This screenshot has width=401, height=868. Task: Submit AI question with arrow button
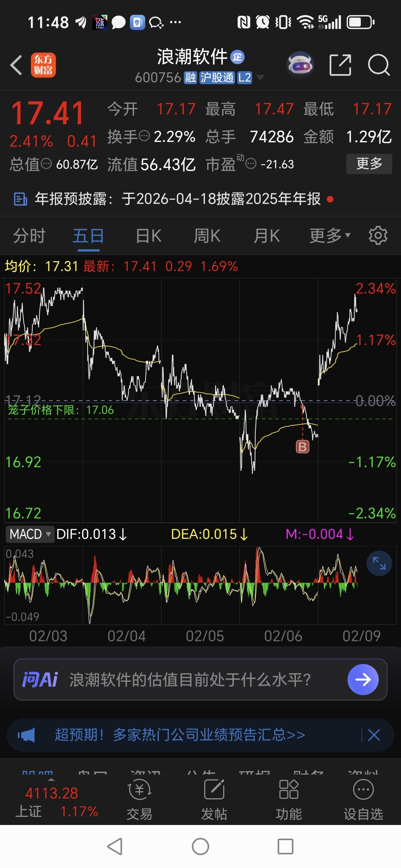pos(363,680)
